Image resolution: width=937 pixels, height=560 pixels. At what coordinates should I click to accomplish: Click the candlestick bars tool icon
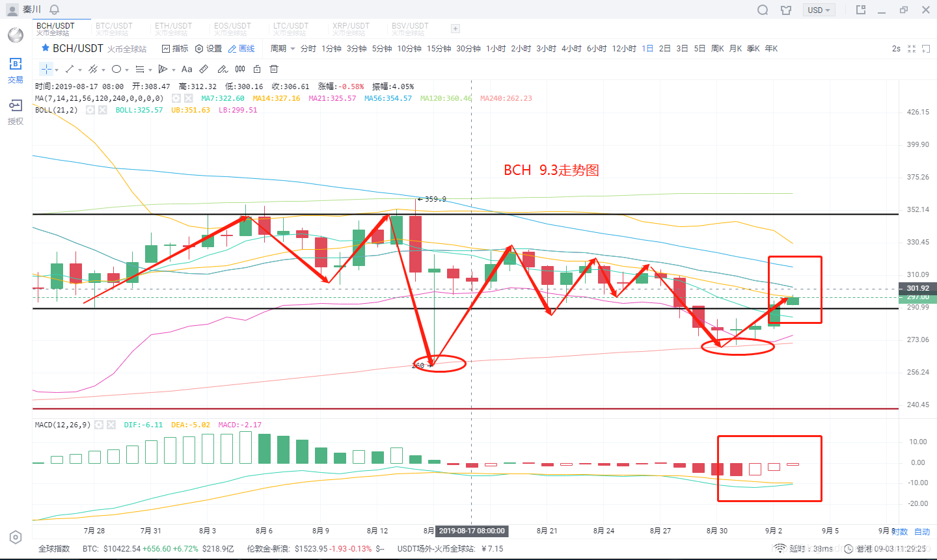pos(240,69)
